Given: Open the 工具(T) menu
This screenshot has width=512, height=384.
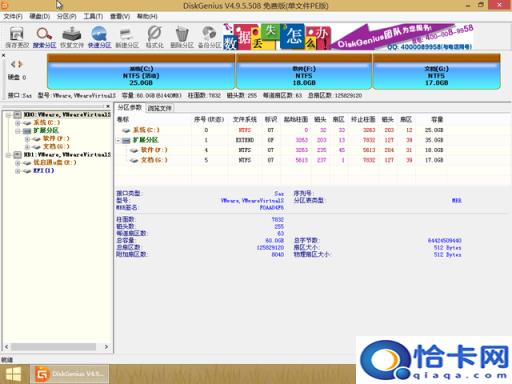Looking at the screenshot, I should click(93, 16).
